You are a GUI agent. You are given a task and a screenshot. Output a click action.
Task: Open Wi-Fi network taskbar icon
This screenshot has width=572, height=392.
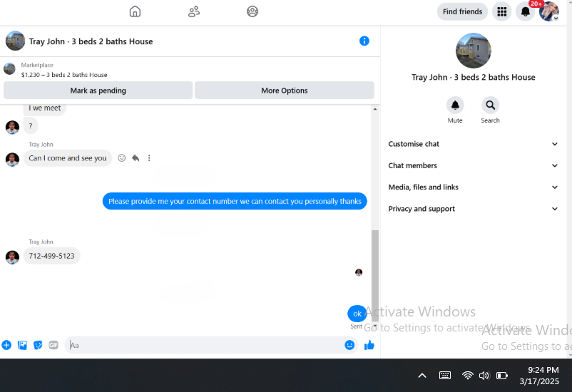coord(467,375)
